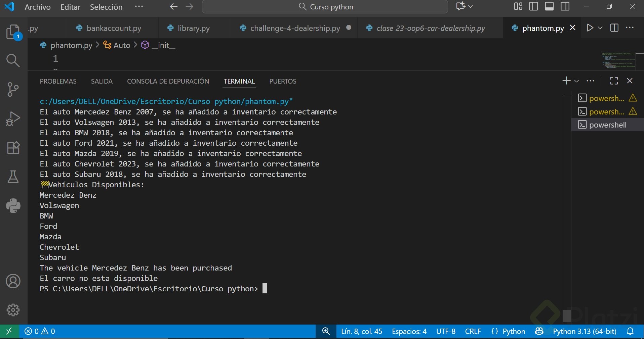Switch to the library.py editor tab

pyautogui.click(x=195, y=28)
